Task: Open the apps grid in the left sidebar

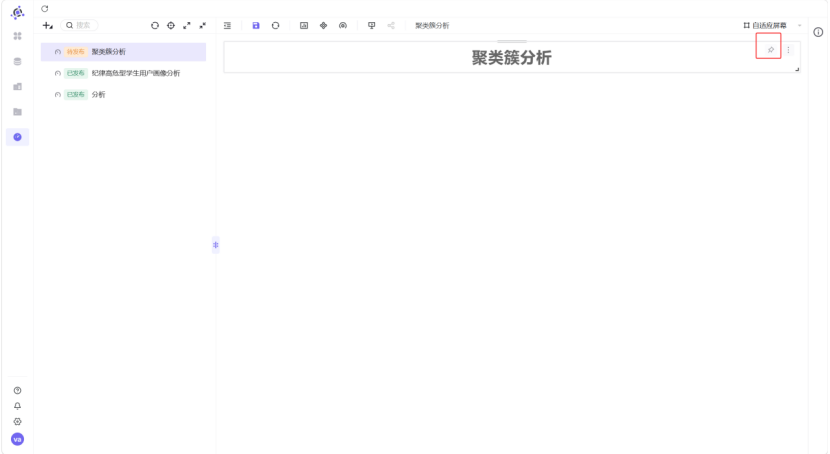Action: (17, 36)
